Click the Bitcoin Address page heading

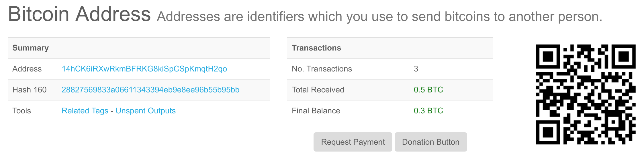79,14
